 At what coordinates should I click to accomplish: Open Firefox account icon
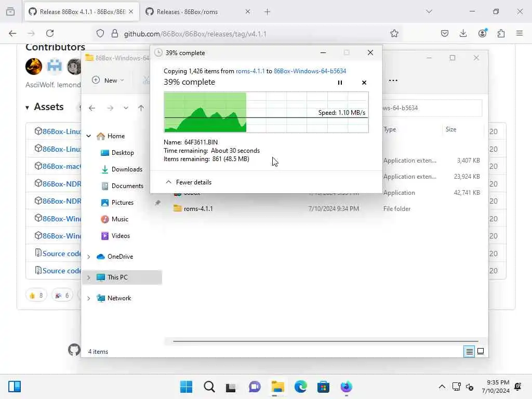point(483,34)
